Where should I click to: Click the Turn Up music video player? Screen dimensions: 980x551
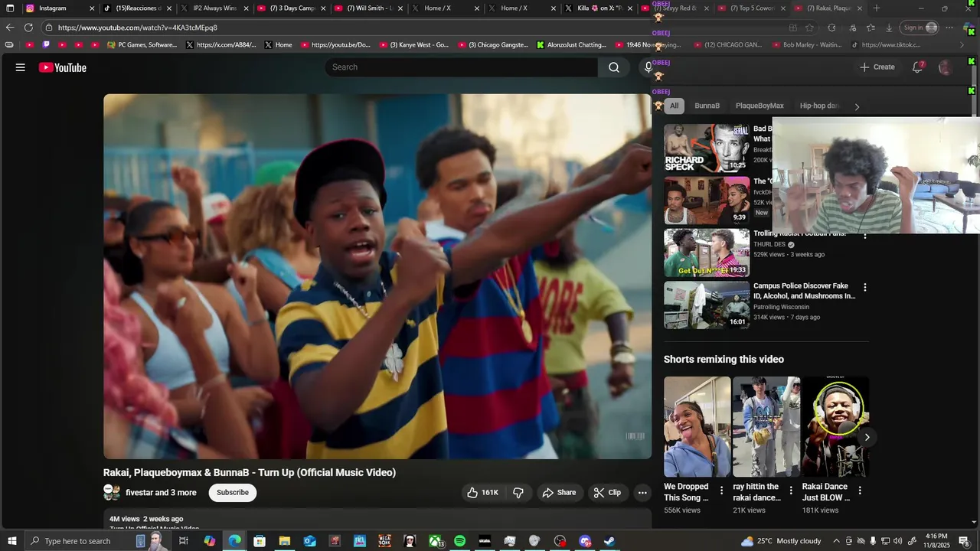tap(377, 276)
